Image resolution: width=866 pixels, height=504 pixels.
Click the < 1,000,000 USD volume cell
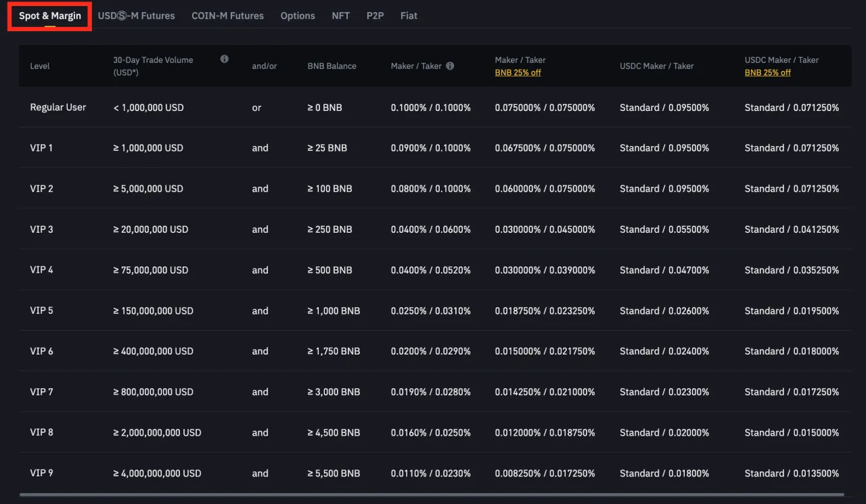tap(148, 108)
